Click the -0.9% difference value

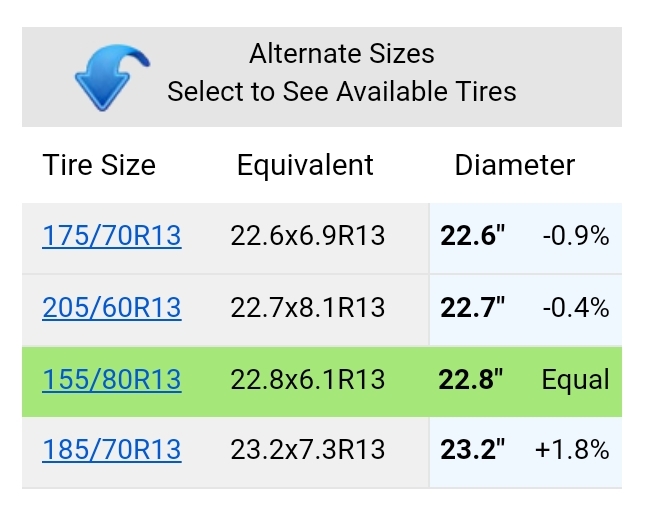pos(576,236)
